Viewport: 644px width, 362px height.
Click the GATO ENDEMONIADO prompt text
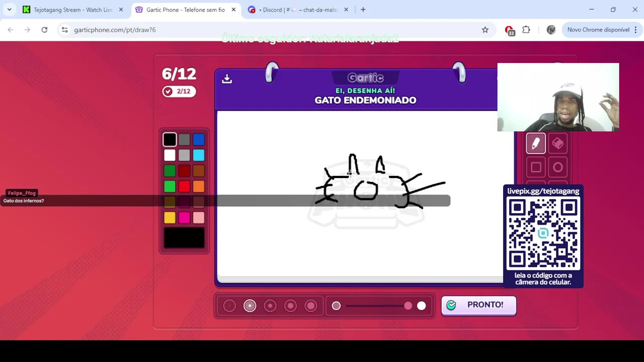365,100
